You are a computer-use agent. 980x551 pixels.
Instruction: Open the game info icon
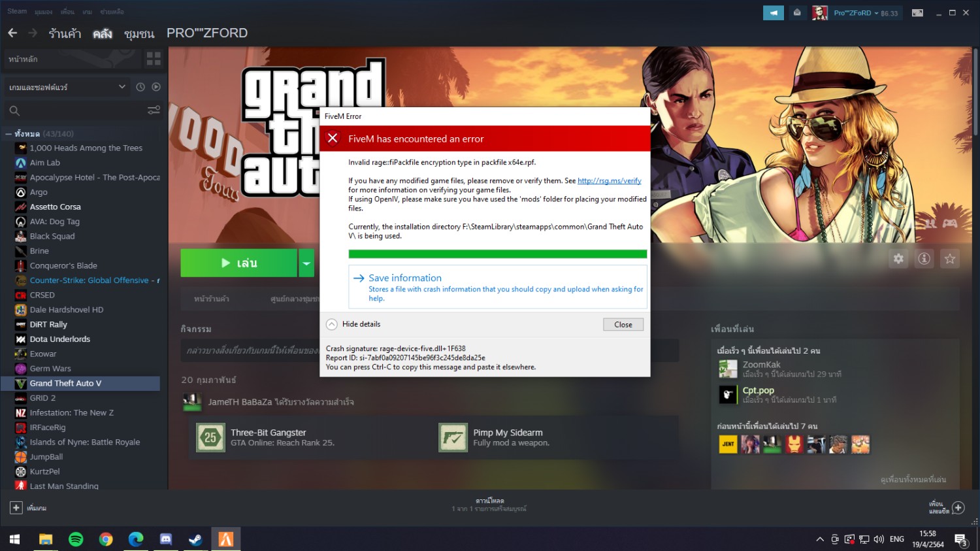point(924,259)
